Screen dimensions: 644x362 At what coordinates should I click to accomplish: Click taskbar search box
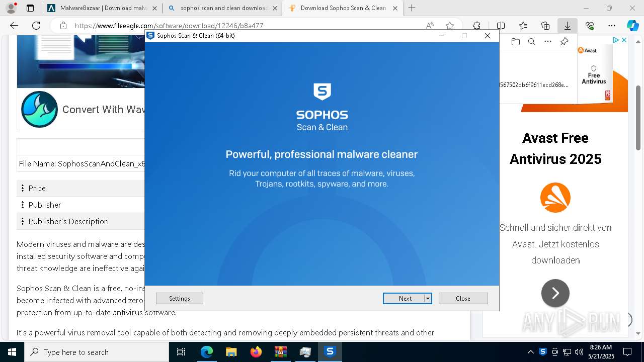[x=97, y=352]
